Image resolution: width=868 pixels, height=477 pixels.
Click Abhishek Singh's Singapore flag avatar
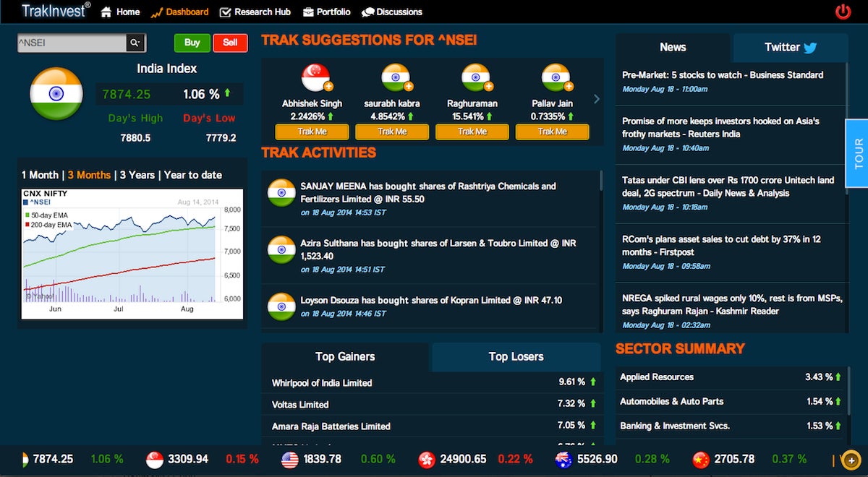pos(315,77)
